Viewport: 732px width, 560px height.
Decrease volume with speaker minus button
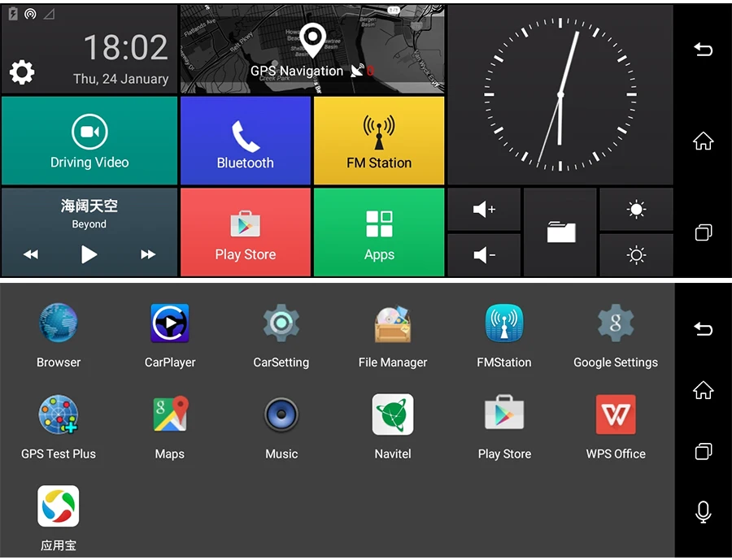tap(484, 254)
